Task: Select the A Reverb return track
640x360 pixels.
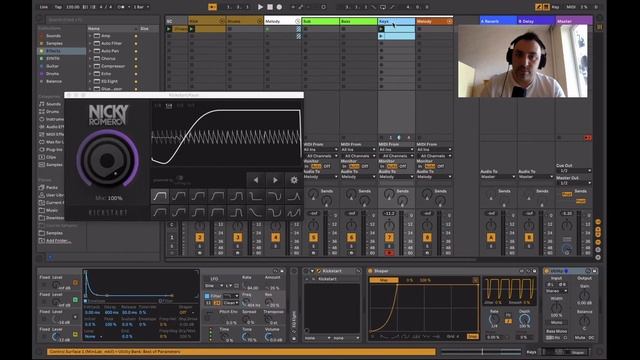Action: point(498,21)
